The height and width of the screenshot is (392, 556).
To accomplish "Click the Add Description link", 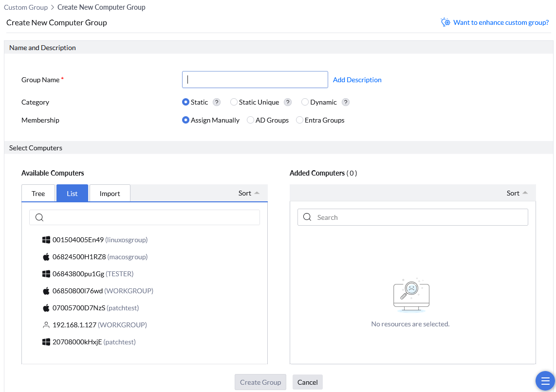I will point(357,80).
